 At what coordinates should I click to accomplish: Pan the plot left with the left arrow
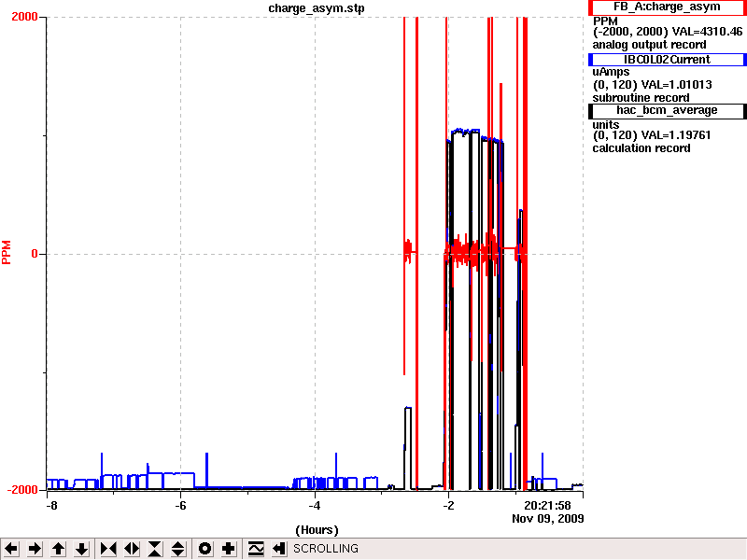pos(11,549)
